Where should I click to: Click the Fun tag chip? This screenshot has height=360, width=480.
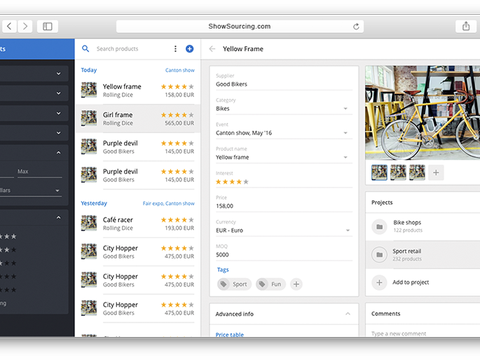tap(271, 284)
